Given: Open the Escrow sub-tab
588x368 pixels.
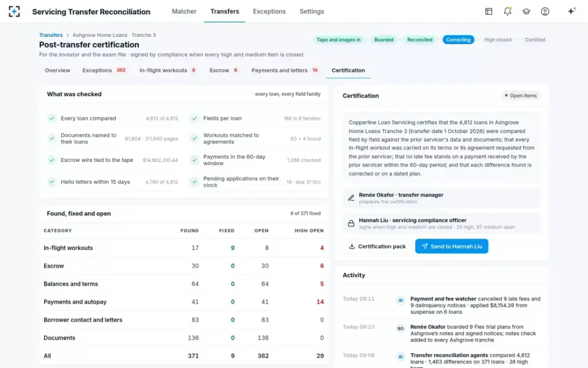Looking at the screenshot, I should coord(224,70).
